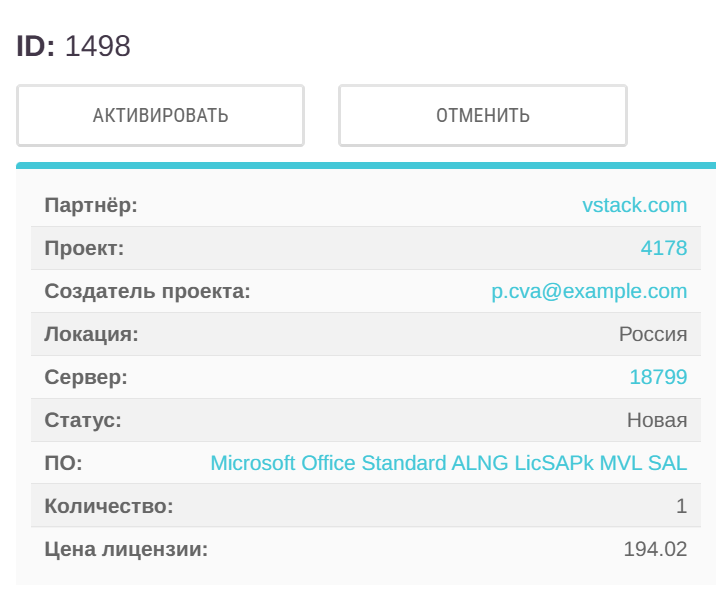
Task: Click the Сервер field label
Action: [x=86, y=377]
